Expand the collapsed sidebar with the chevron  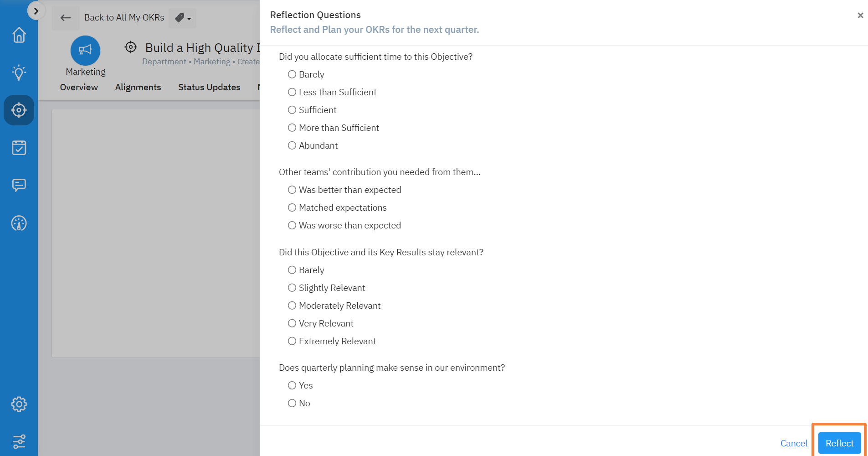[x=36, y=10]
